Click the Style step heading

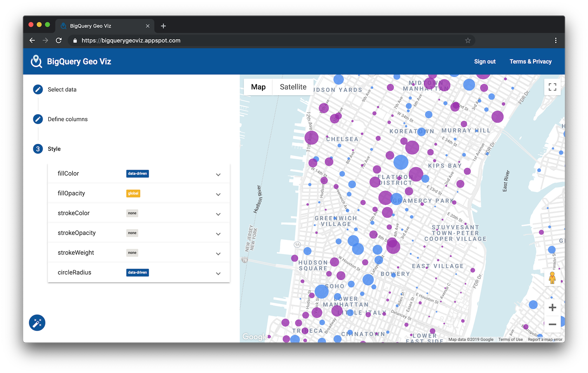tap(54, 149)
